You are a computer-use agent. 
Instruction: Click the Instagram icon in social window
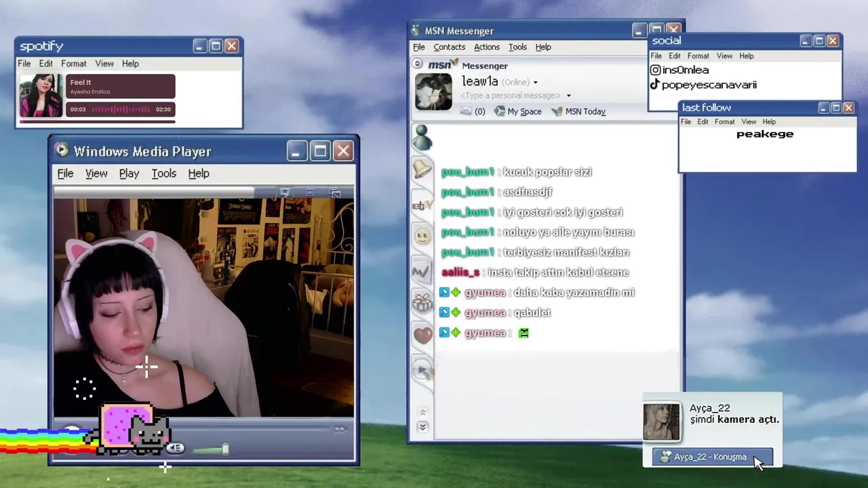[x=655, y=70]
